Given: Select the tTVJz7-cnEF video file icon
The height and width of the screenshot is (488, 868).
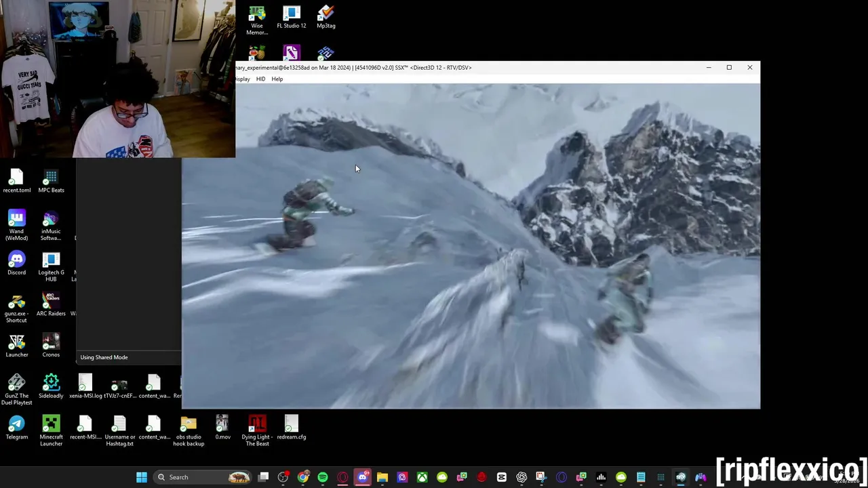Looking at the screenshot, I should pyautogui.click(x=120, y=387).
